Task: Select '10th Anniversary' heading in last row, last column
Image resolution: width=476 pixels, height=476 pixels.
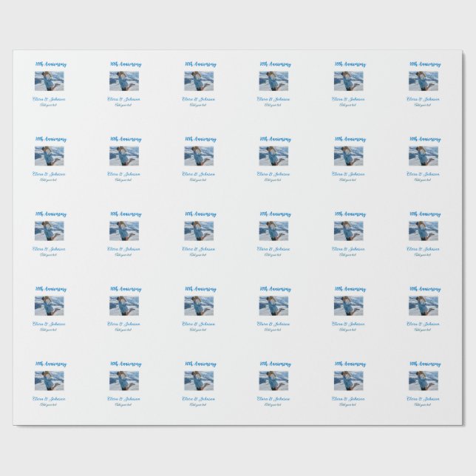Action: [424, 364]
